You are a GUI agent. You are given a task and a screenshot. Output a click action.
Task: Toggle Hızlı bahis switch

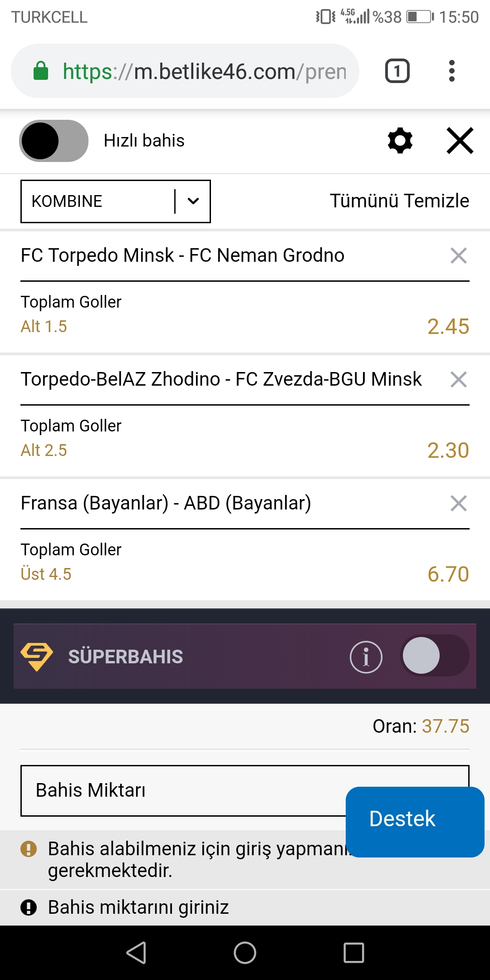tap(54, 141)
